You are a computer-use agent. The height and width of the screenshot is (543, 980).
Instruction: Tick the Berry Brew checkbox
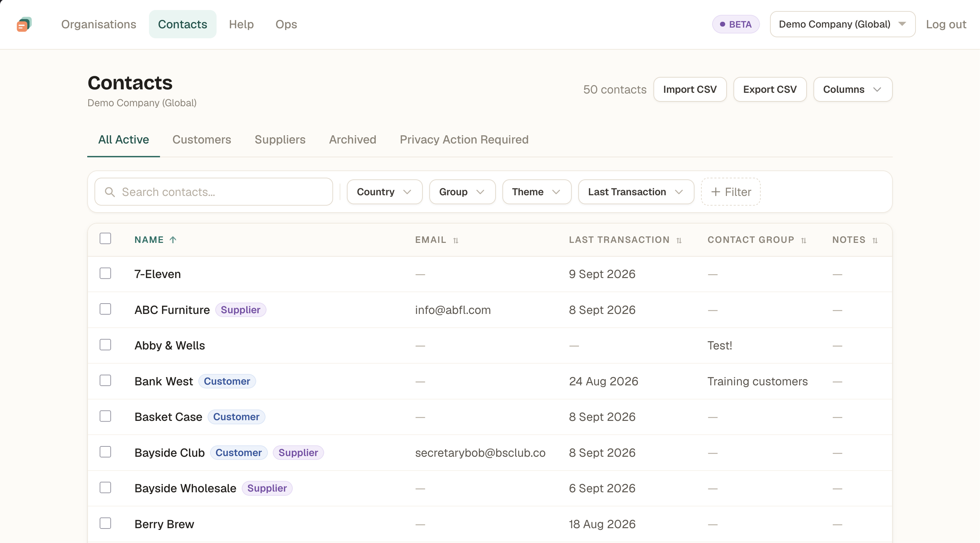click(x=106, y=523)
